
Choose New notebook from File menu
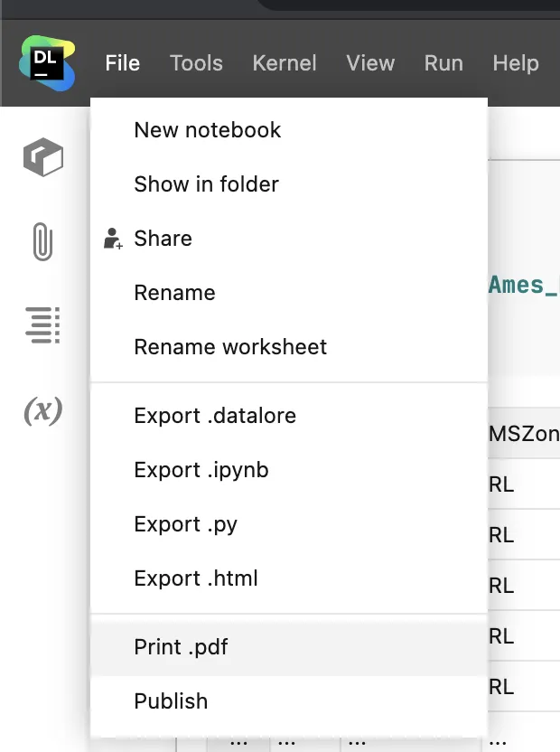tap(208, 130)
